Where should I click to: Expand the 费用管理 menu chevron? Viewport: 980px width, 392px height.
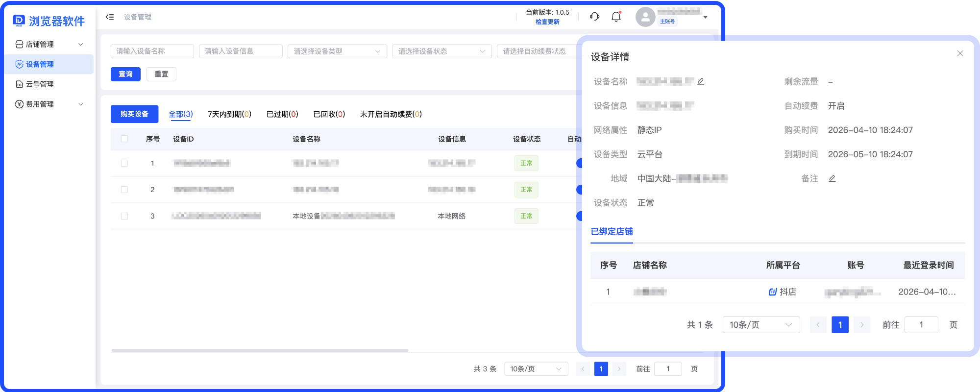[x=81, y=104]
